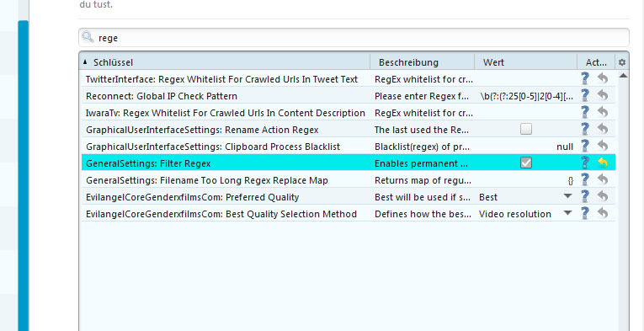The width and height of the screenshot is (644, 331).
Task: Open Preferred Quality dropdown showing Best
Action: tap(567, 197)
